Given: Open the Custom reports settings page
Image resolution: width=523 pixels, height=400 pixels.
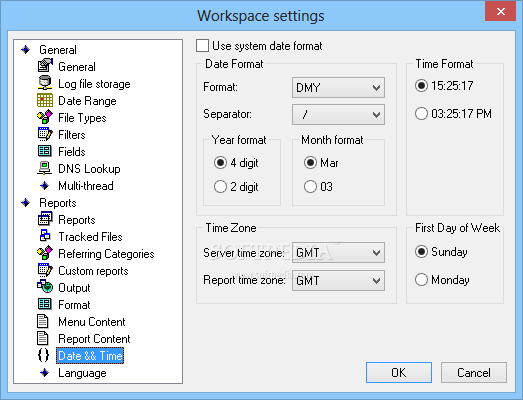Looking at the screenshot, I should pos(93,271).
